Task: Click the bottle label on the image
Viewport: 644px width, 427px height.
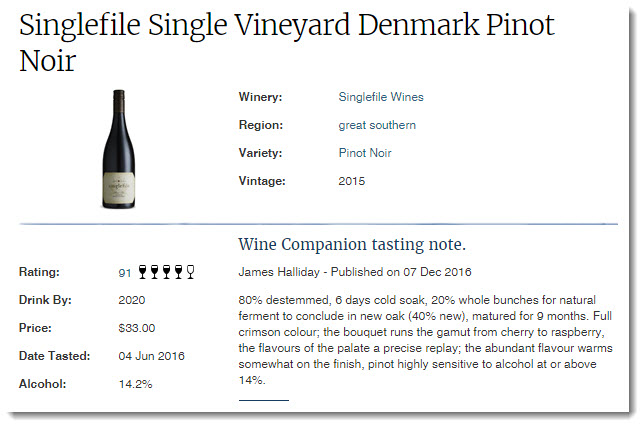Action: pos(119,187)
